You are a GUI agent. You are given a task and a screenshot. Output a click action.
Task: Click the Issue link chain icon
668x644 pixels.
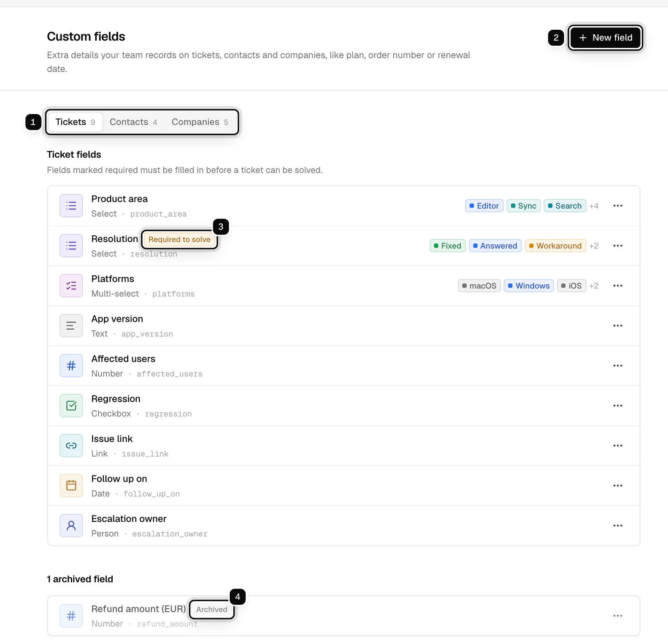tap(71, 445)
